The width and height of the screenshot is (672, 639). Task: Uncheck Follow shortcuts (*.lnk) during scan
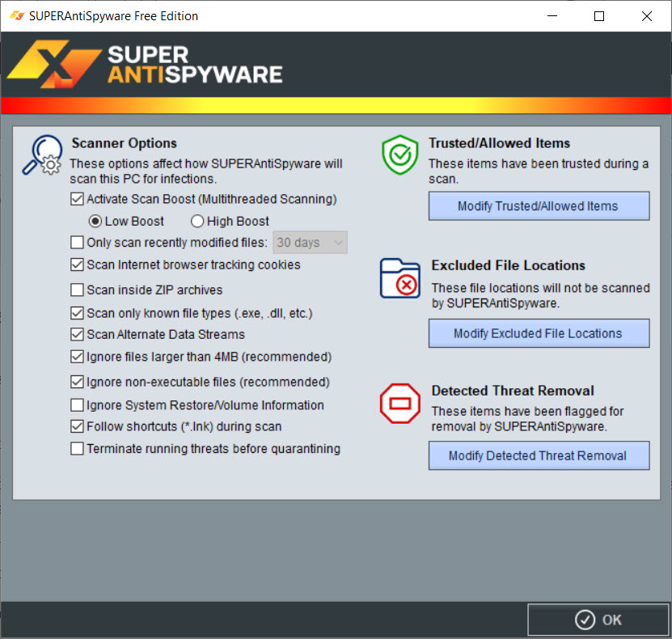click(77, 426)
